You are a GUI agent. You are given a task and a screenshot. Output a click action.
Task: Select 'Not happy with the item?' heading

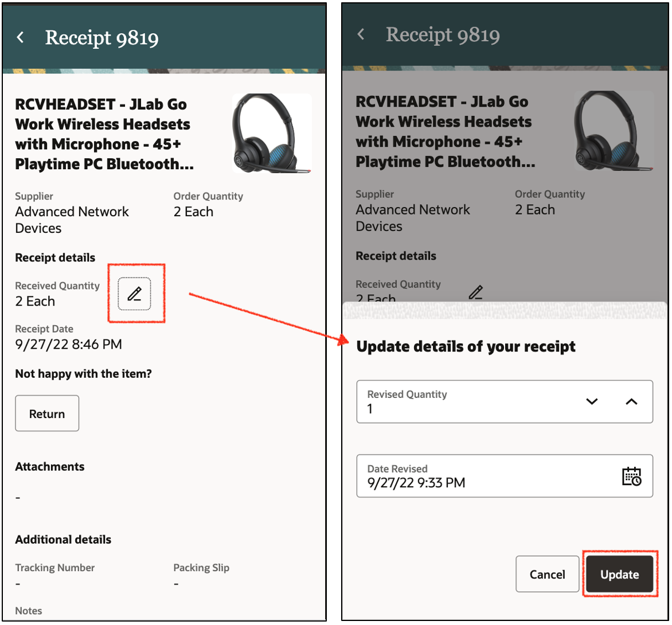coord(84,374)
